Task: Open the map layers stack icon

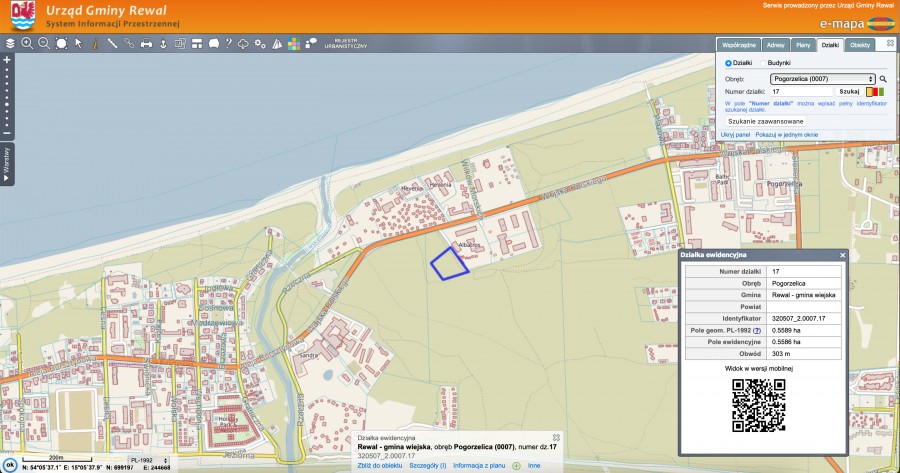Action: (x=10, y=44)
